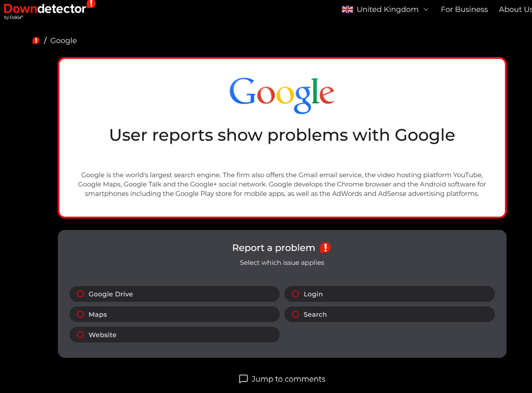Select the Search issue option
This screenshot has width=532, height=393.
tap(389, 314)
